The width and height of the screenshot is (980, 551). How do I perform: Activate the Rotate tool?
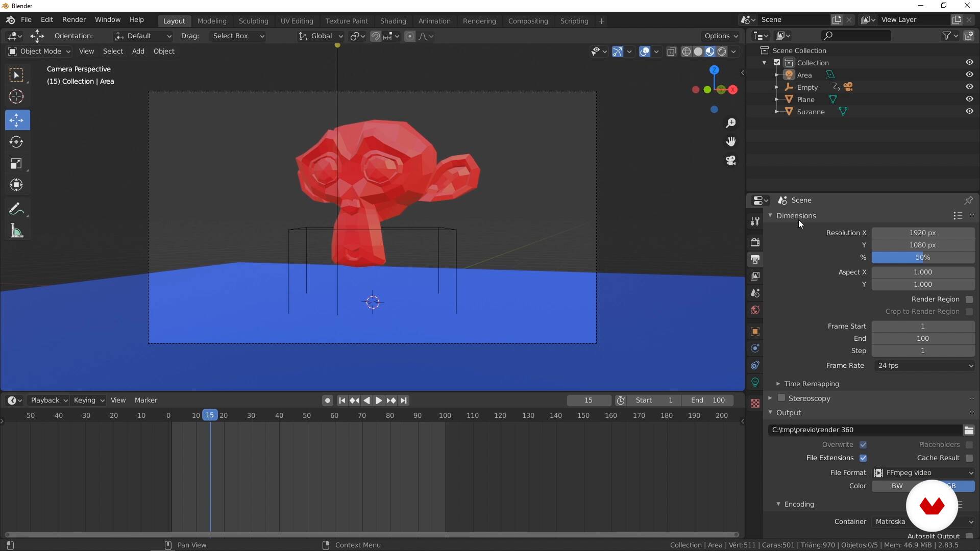17,142
